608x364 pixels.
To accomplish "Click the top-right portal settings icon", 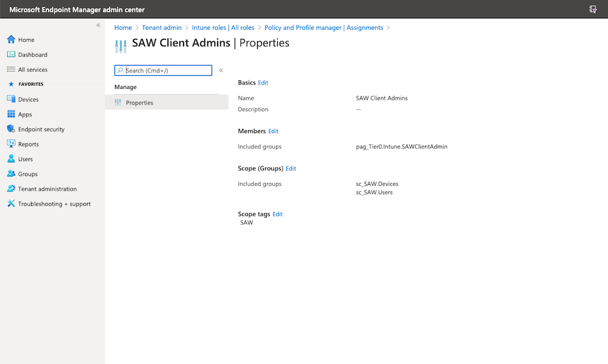I will click(x=593, y=9).
